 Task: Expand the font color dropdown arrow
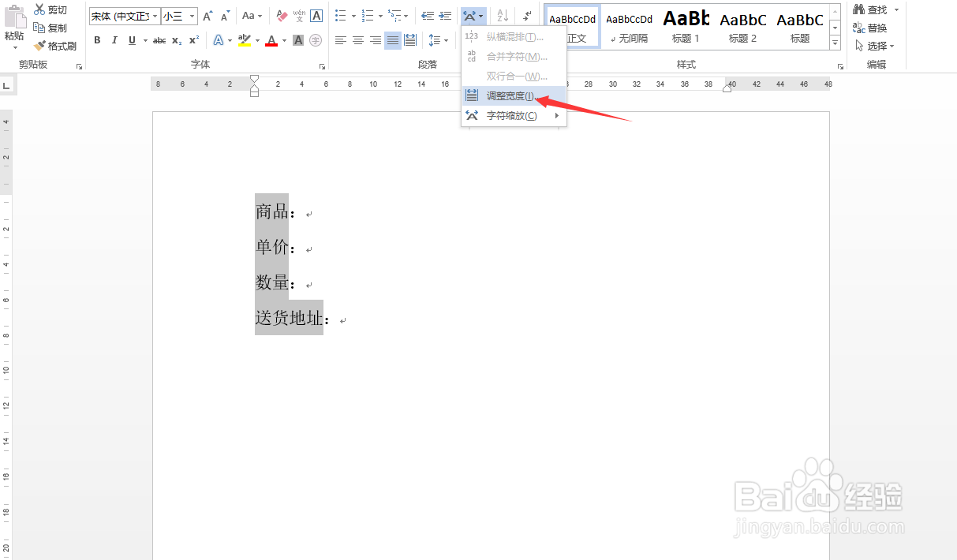point(284,40)
